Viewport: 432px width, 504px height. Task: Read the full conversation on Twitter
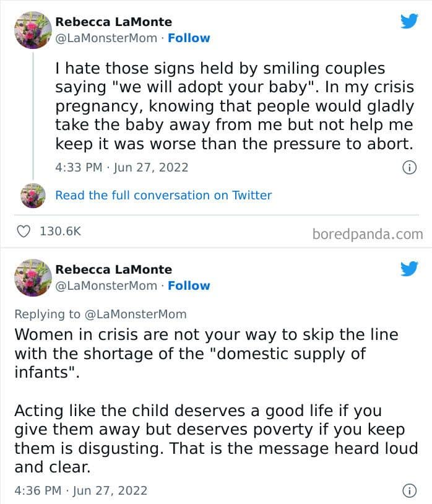[x=163, y=196]
